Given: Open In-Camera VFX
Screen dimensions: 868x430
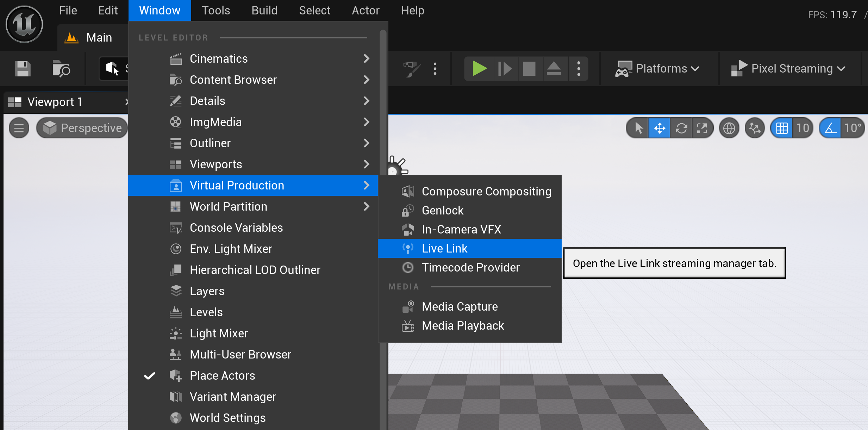Looking at the screenshot, I should click(470, 229).
